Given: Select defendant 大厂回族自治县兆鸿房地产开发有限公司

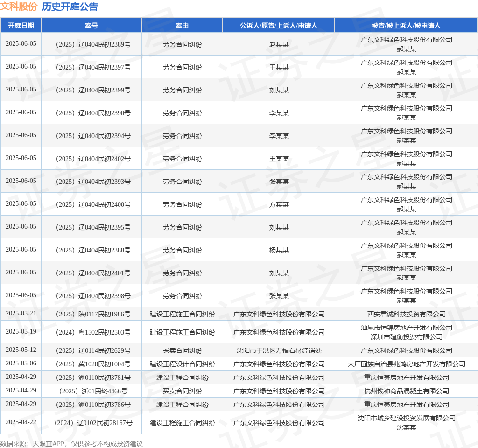Looking at the screenshot, I should pyautogui.click(x=407, y=364).
